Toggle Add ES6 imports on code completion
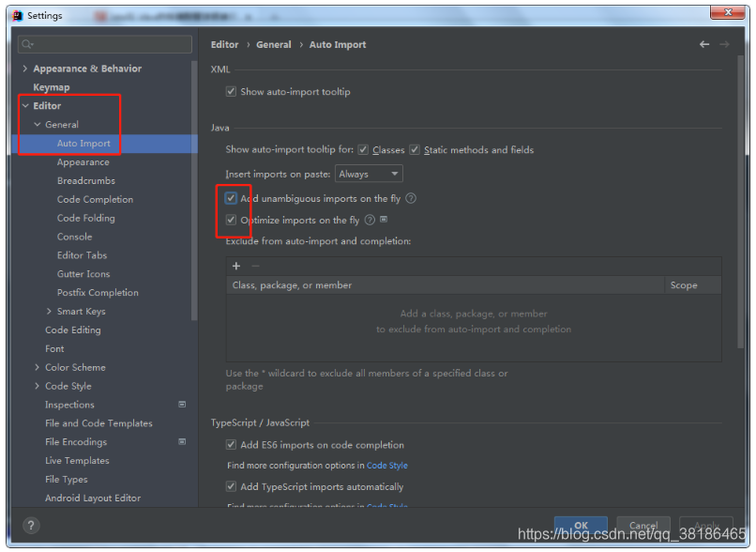The width and height of the screenshot is (756, 552). click(231, 445)
